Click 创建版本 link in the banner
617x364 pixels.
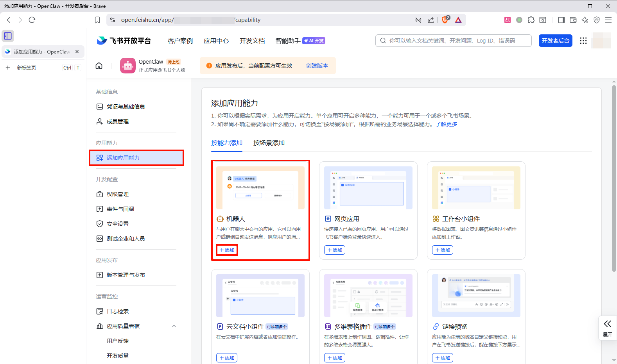point(317,66)
